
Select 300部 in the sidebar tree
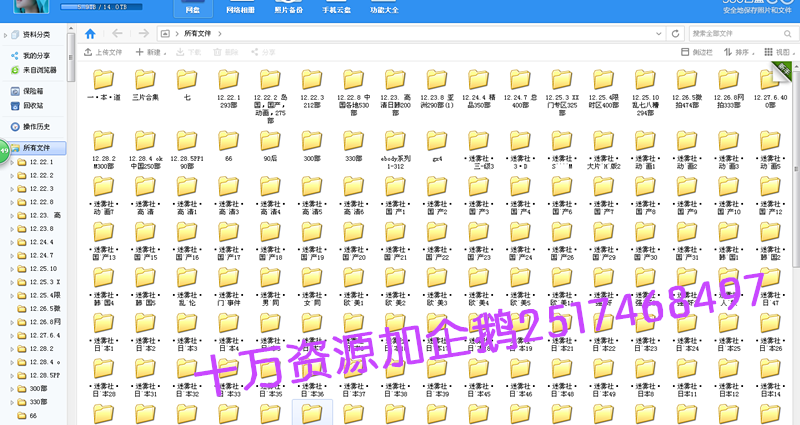pyautogui.click(x=38, y=389)
